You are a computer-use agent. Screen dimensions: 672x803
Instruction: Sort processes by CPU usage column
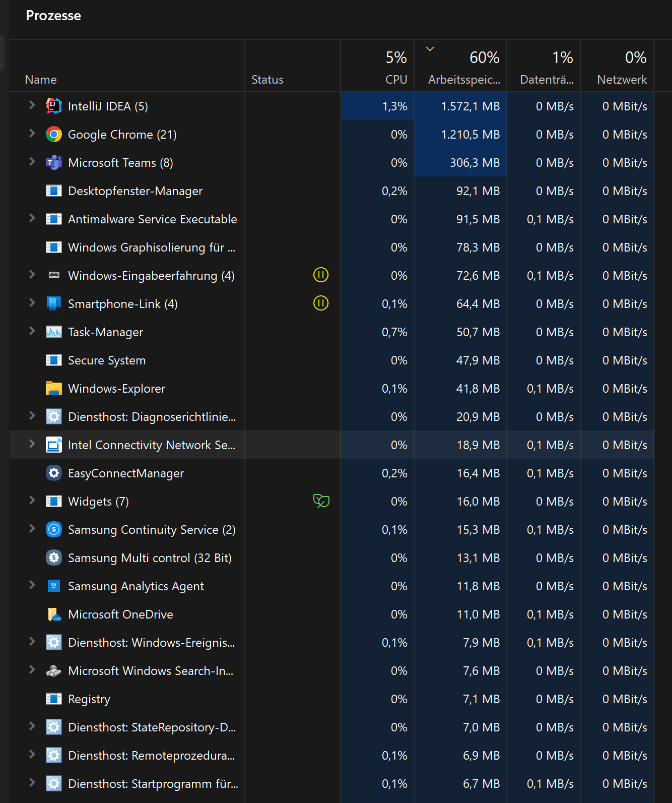[x=377, y=66]
